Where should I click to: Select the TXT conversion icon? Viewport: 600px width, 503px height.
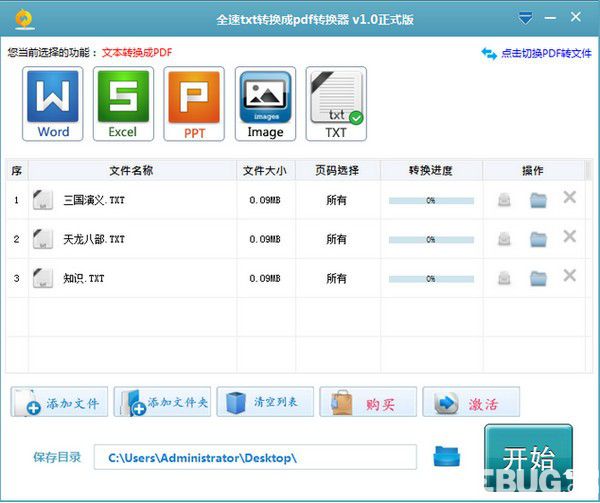(x=336, y=104)
